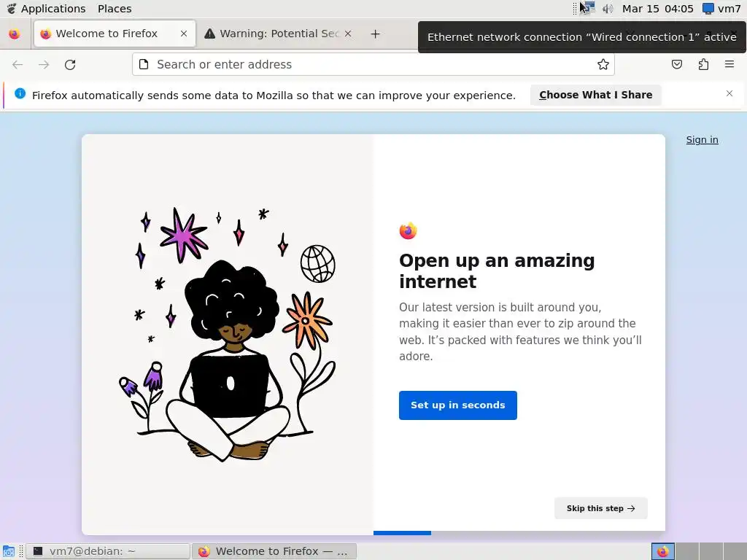Open the Save to Pocket button

pyautogui.click(x=677, y=64)
